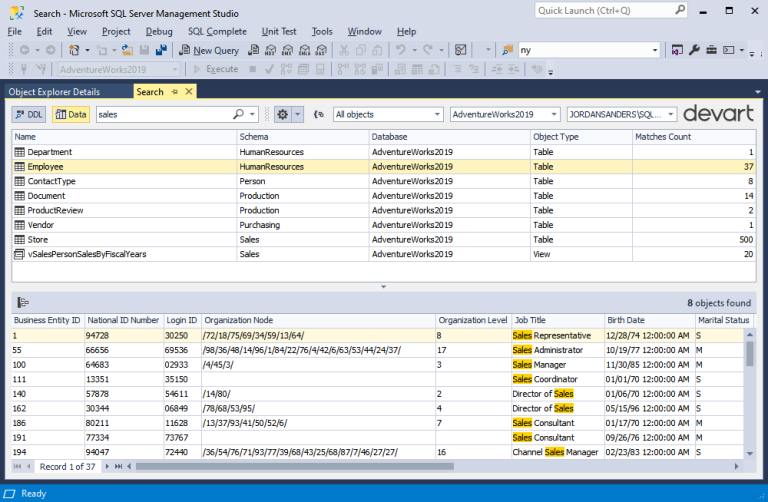Click the vSalesPersonSalesByFiscalYears view icon

coord(19,254)
